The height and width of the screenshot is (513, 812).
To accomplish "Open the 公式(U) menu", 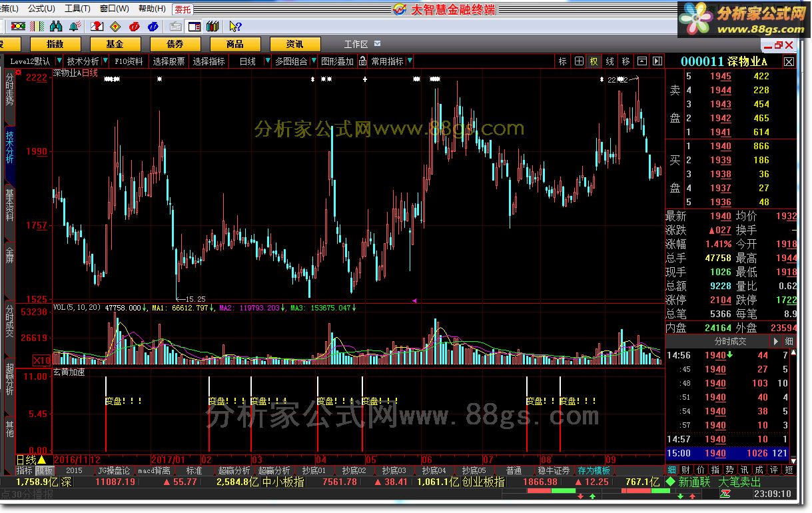I will click(x=41, y=9).
